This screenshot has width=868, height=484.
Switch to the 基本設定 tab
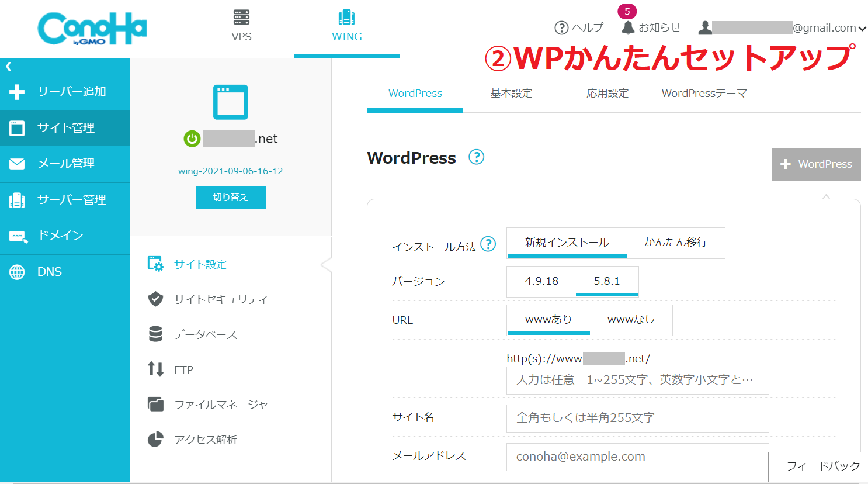coord(511,94)
